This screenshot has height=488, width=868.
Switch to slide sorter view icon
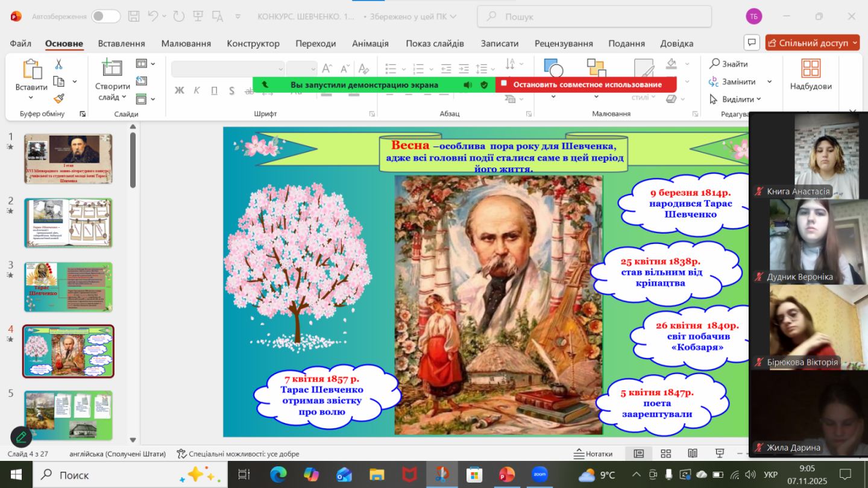tap(666, 454)
